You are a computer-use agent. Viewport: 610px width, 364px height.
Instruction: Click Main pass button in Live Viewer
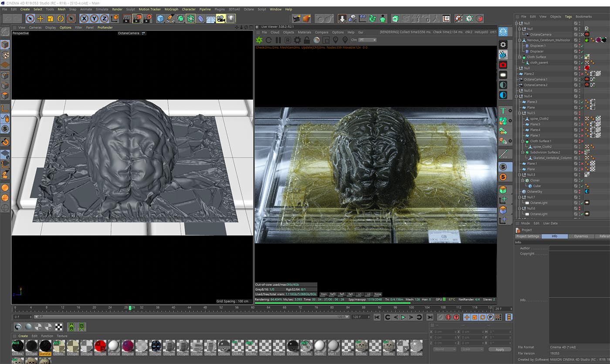(x=324, y=294)
